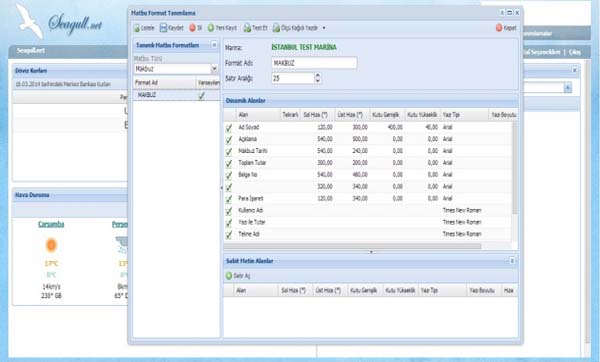
Task: Click the Format Adı input field
Action: click(x=314, y=63)
